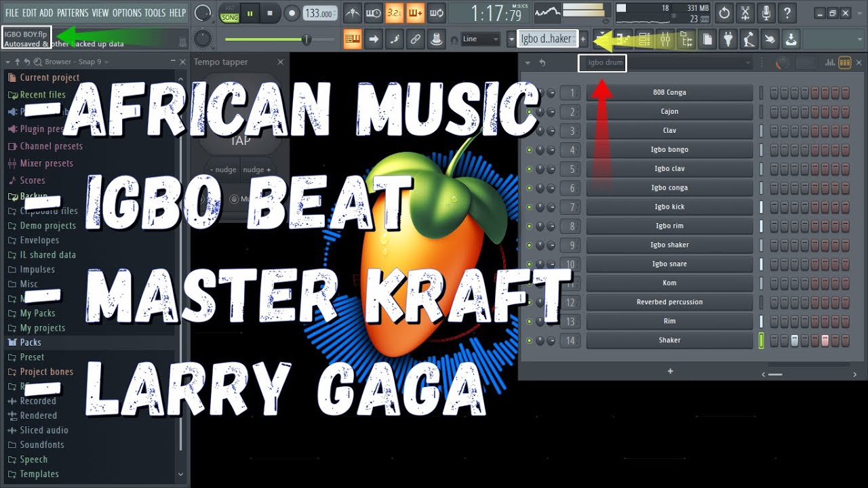The height and width of the screenshot is (488, 868).
Task: Open the question mark help icon
Action: (x=787, y=13)
